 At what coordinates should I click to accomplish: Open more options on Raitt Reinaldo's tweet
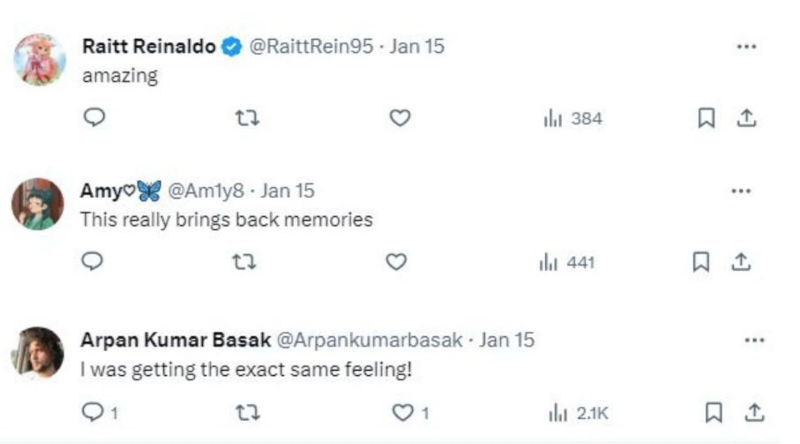coord(745,46)
